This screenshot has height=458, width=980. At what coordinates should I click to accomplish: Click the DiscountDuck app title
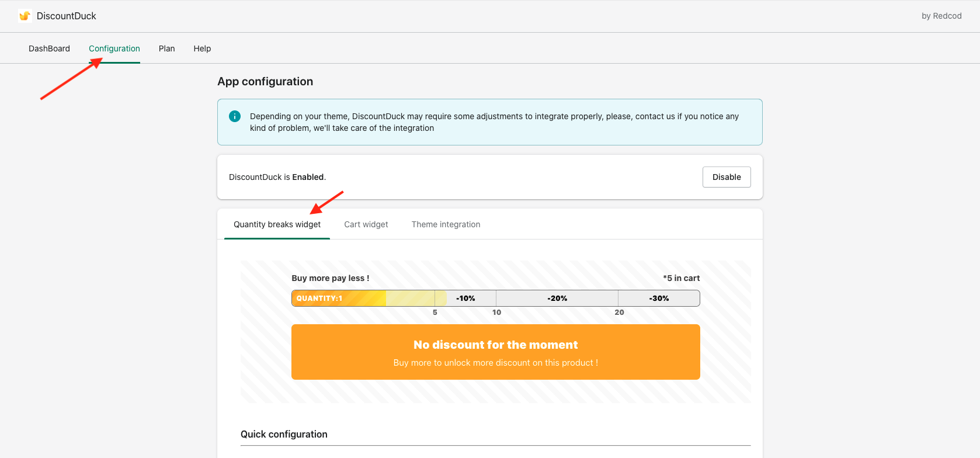pyautogui.click(x=67, y=16)
